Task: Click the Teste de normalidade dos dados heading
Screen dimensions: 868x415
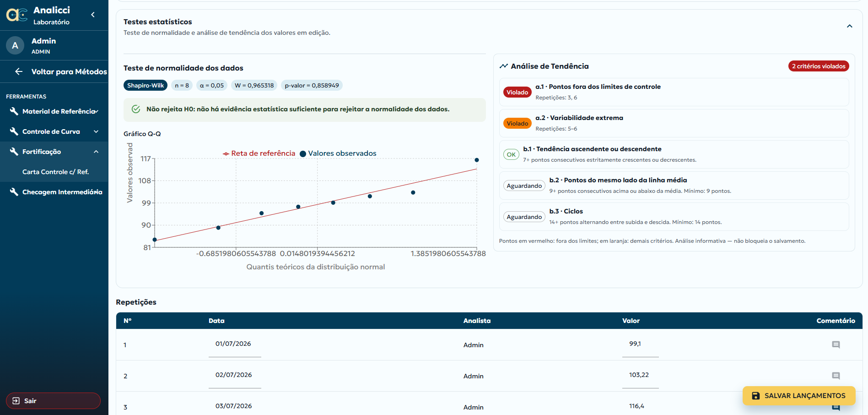Action: [x=183, y=68]
